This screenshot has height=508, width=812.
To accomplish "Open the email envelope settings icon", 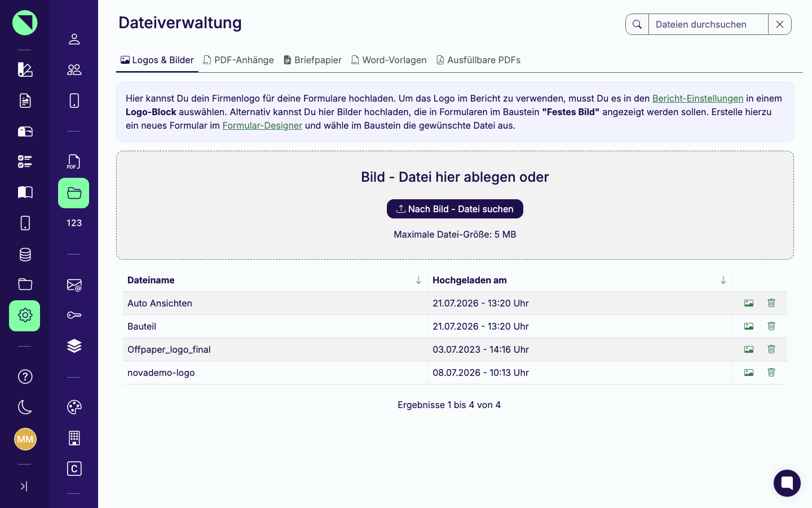I will point(74,285).
